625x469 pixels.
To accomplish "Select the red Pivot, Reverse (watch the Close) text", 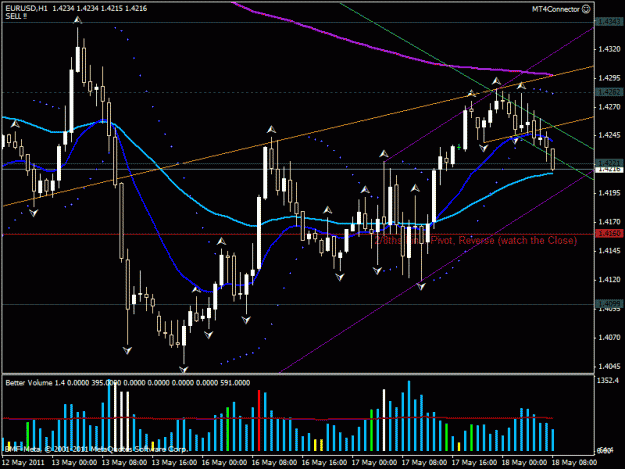I will click(x=504, y=240).
